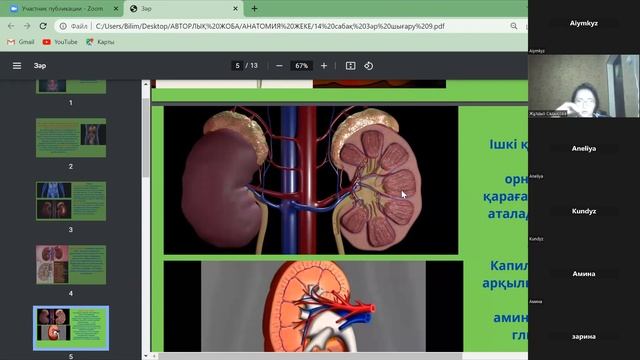
Task: Click the cross-section kidney image
Action: coord(311,180)
